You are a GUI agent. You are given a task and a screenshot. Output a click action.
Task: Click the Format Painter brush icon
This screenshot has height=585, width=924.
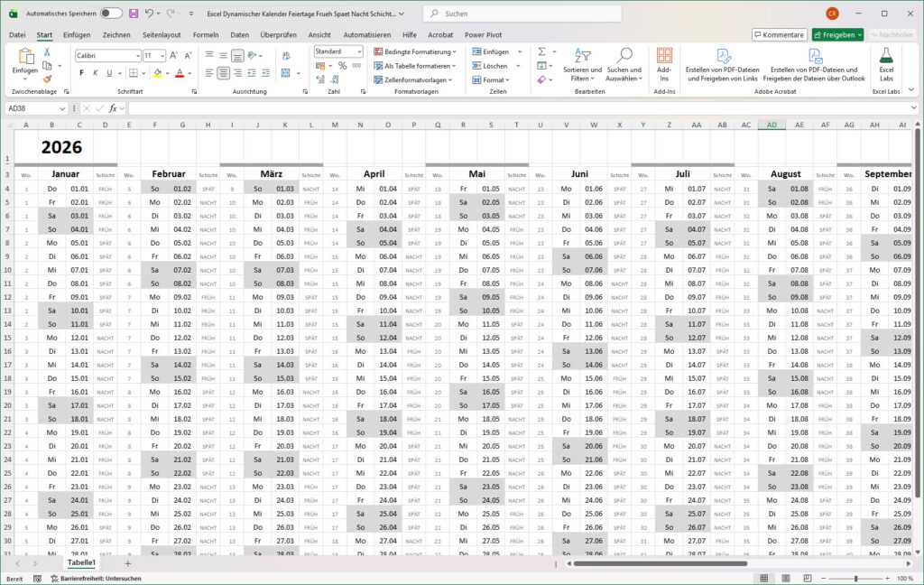click(49, 79)
